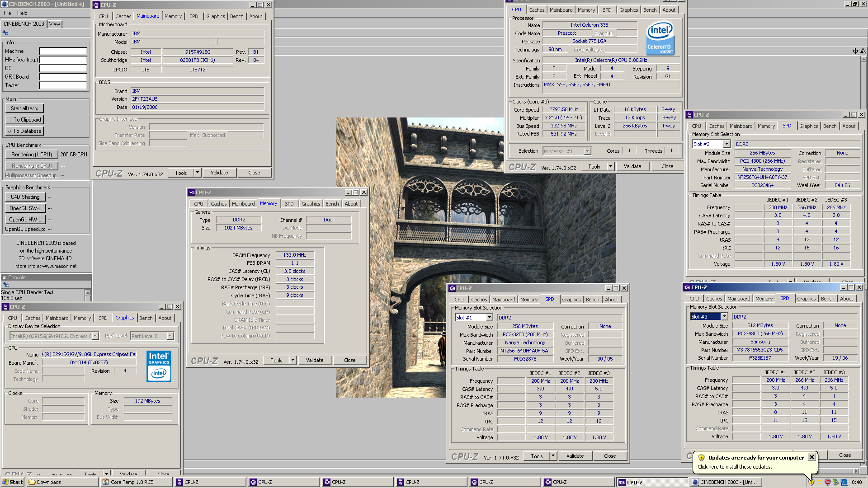Click the yellow Windows Update shield in the system tray
The height and width of the screenshot is (488, 868).
811,482
